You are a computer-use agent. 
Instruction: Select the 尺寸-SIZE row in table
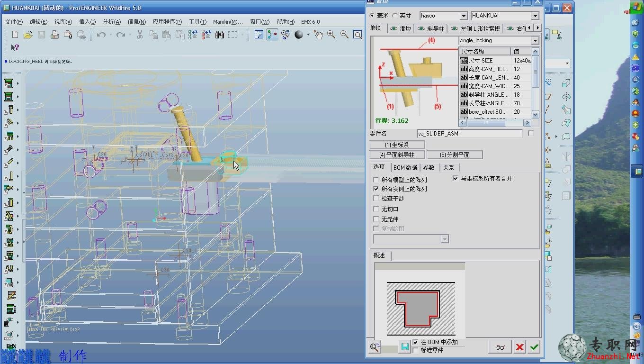(495, 61)
